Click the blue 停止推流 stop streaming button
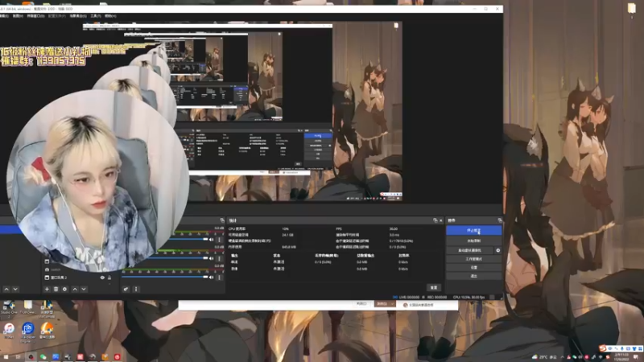Screen dimensions: 644x362 tap(473, 231)
